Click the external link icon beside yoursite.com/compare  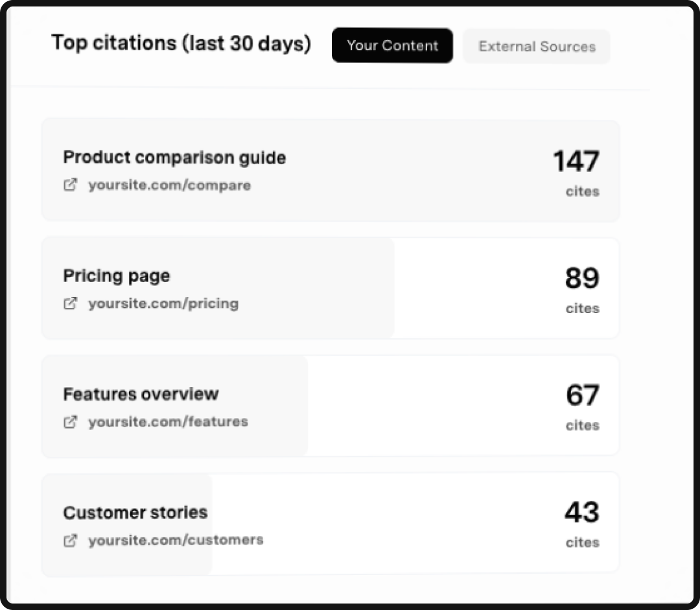pos(70,185)
